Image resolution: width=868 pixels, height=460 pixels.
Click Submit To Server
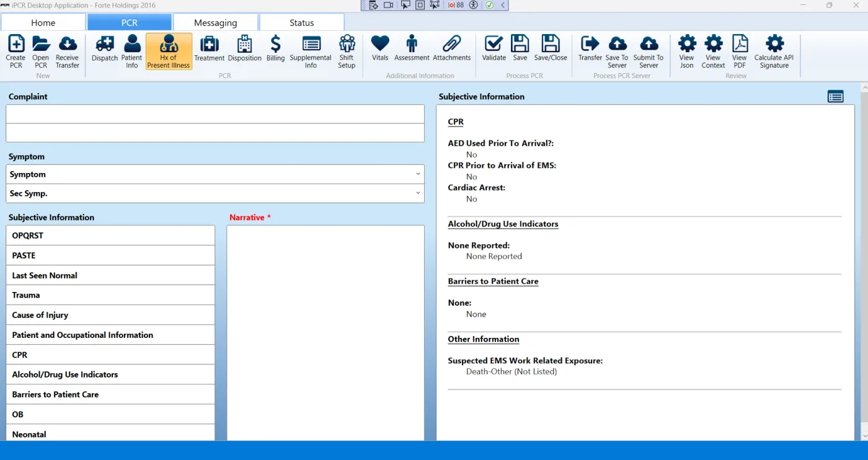649,51
